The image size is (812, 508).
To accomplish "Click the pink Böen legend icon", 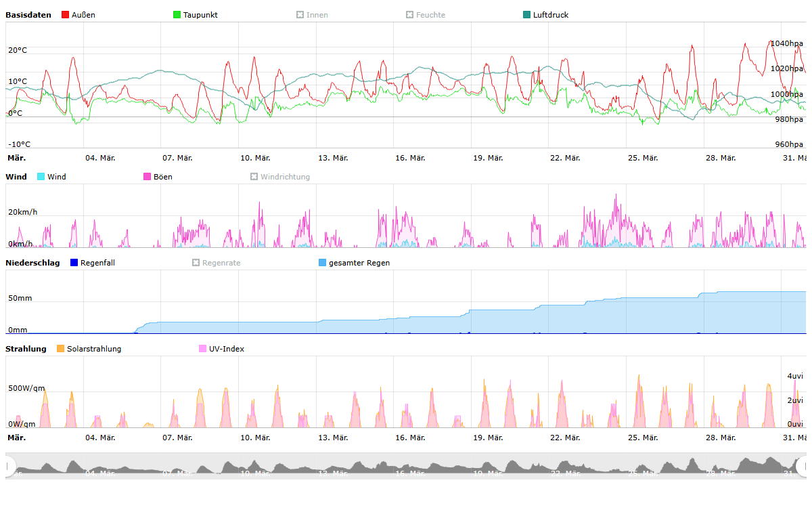I will click(x=148, y=177).
